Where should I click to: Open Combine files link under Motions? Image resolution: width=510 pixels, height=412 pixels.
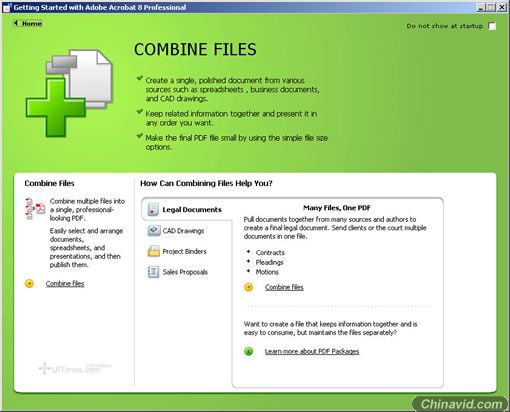tap(284, 287)
